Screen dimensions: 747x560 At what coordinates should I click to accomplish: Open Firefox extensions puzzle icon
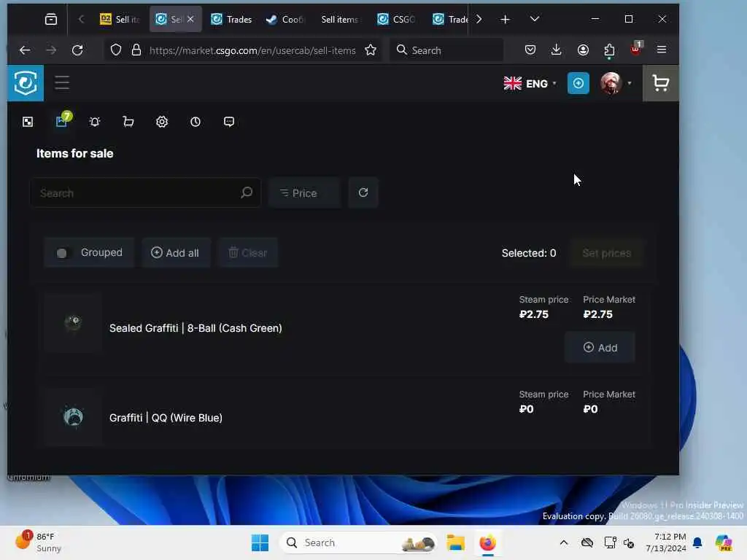[609, 50]
